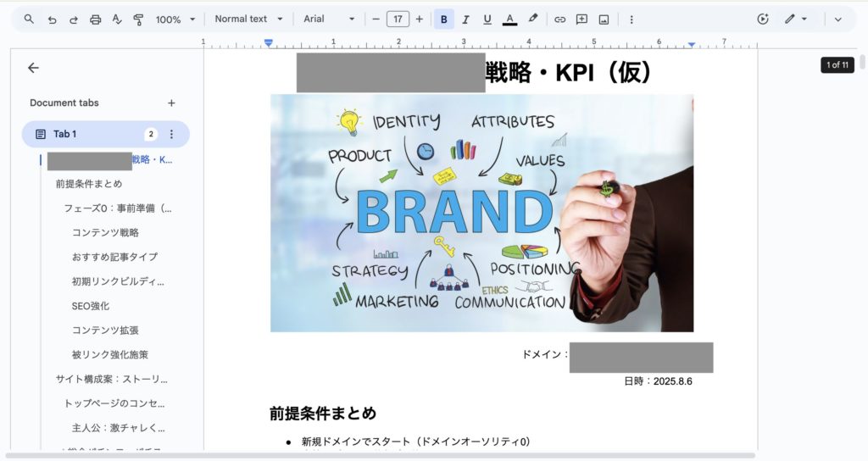Insert an image from the toolbar

coord(604,19)
